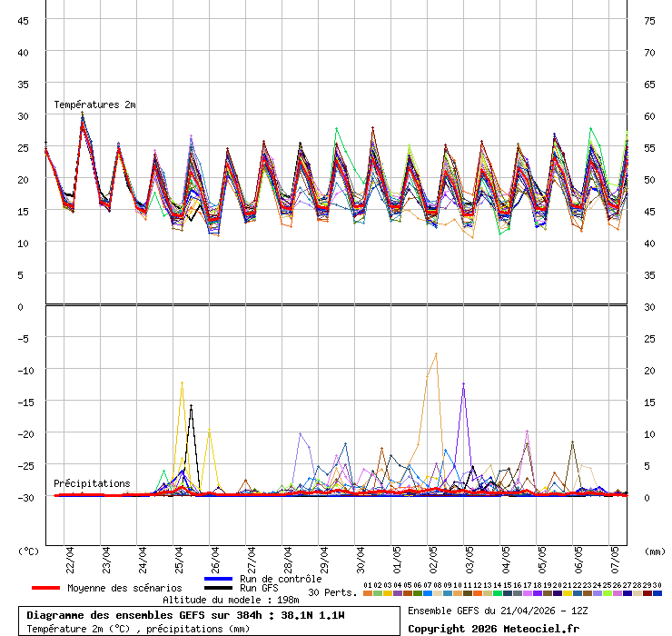Click the (°C) unit label on left axis
This screenshot has width=672, height=636.
click(x=29, y=551)
